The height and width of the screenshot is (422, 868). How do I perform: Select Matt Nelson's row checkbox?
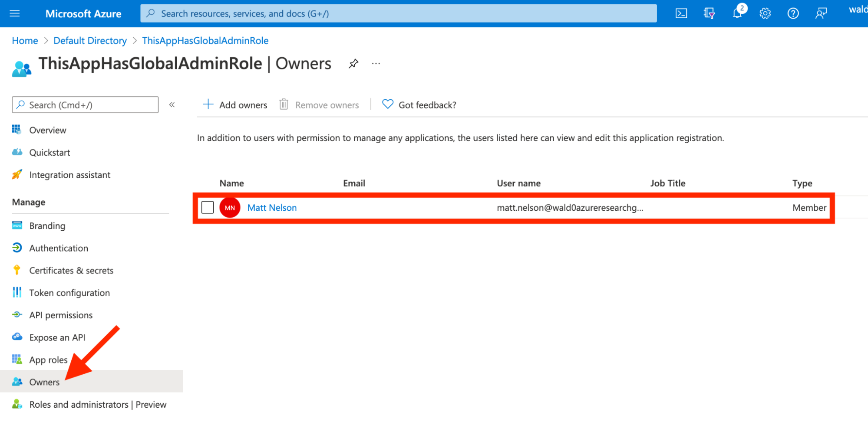pos(208,207)
